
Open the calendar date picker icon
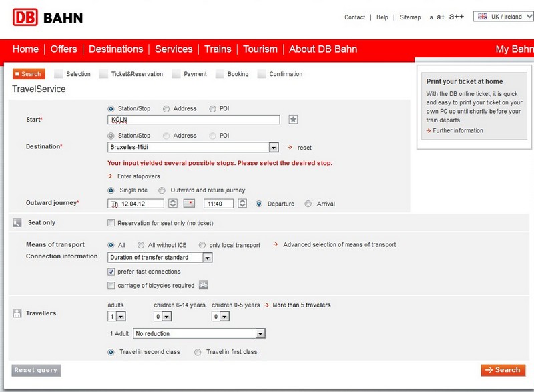pos(189,203)
